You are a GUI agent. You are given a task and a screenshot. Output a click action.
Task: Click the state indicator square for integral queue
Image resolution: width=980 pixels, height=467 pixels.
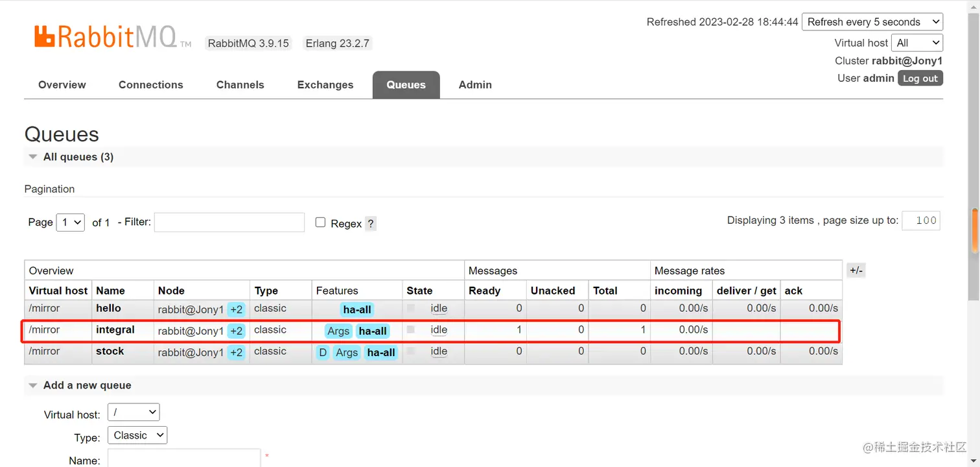(x=411, y=329)
